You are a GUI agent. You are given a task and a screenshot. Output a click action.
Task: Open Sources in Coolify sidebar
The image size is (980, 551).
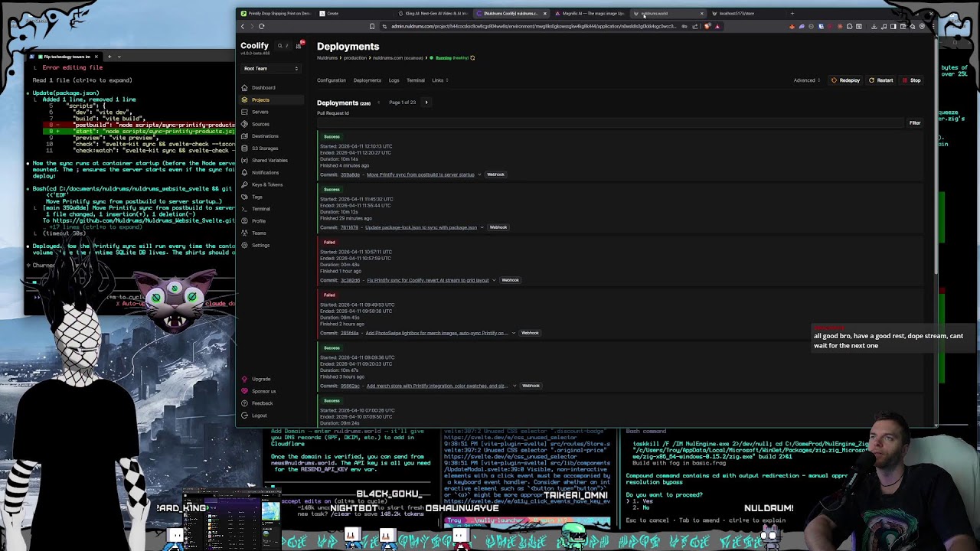tap(260, 124)
